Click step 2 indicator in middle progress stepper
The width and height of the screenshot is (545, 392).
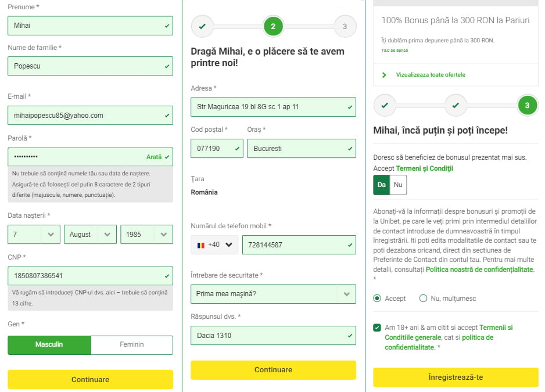[x=273, y=26]
